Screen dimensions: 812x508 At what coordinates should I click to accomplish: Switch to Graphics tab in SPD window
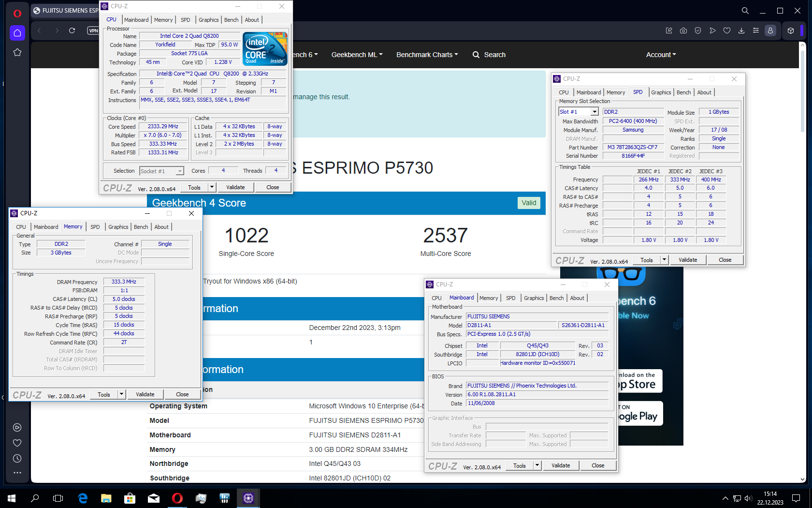(x=661, y=92)
